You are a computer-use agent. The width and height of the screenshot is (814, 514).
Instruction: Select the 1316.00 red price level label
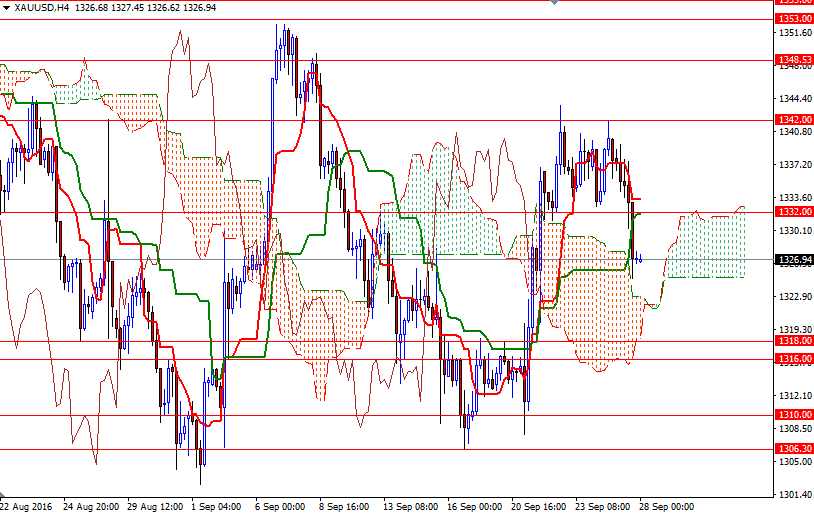[794, 359]
